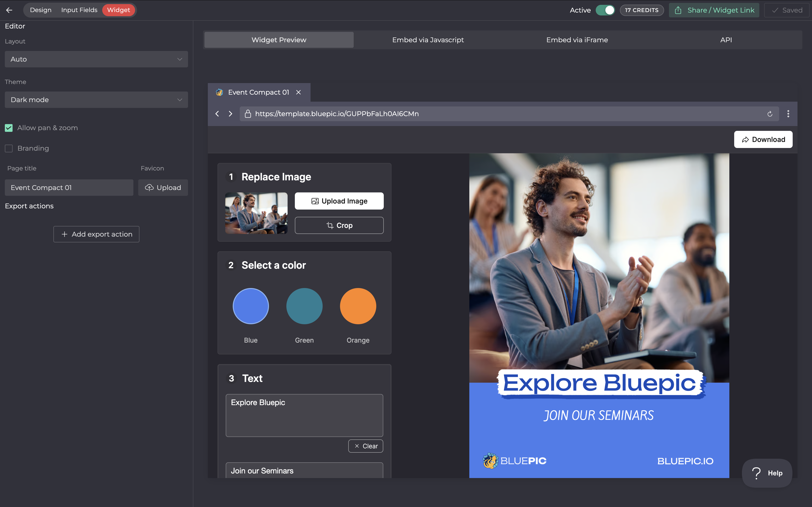Click Share / Widget Link button
Screen dimensions: 812x507
click(714, 10)
